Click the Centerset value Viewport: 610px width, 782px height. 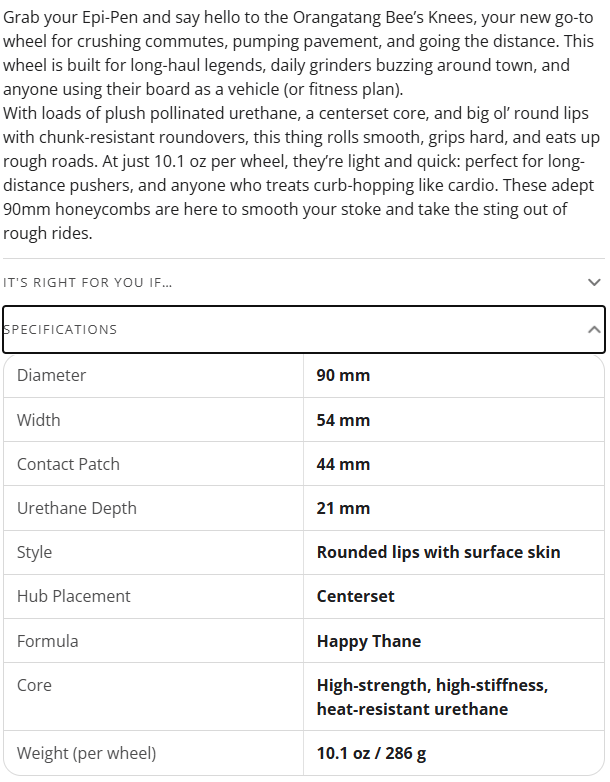click(356, 596)
